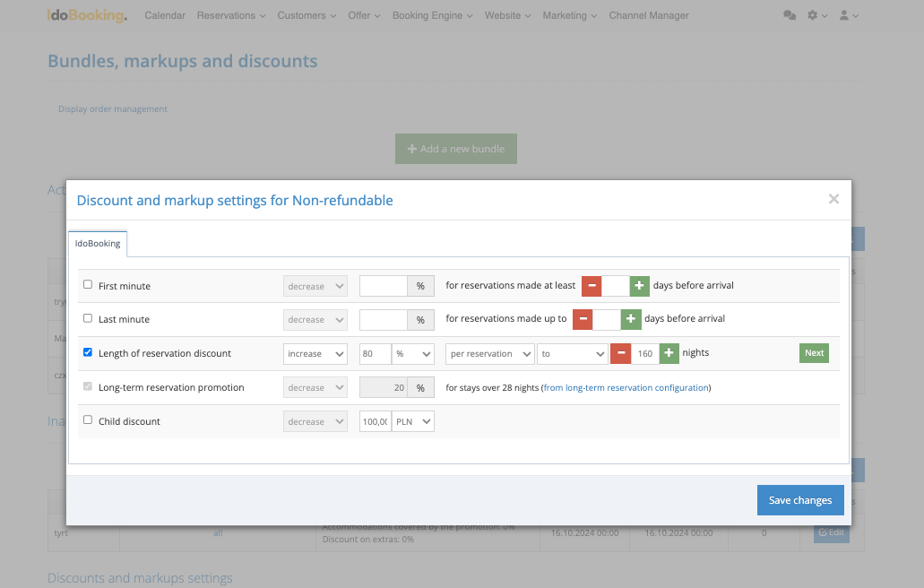Click the chat messages icon in header
This screenshot has width=924, height=588.
click(x=789, y=15)
